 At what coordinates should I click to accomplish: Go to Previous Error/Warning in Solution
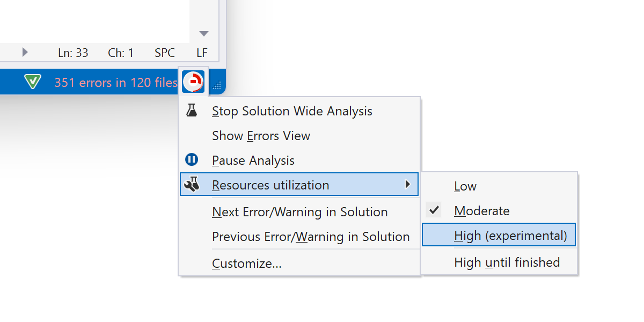[311, 237]
